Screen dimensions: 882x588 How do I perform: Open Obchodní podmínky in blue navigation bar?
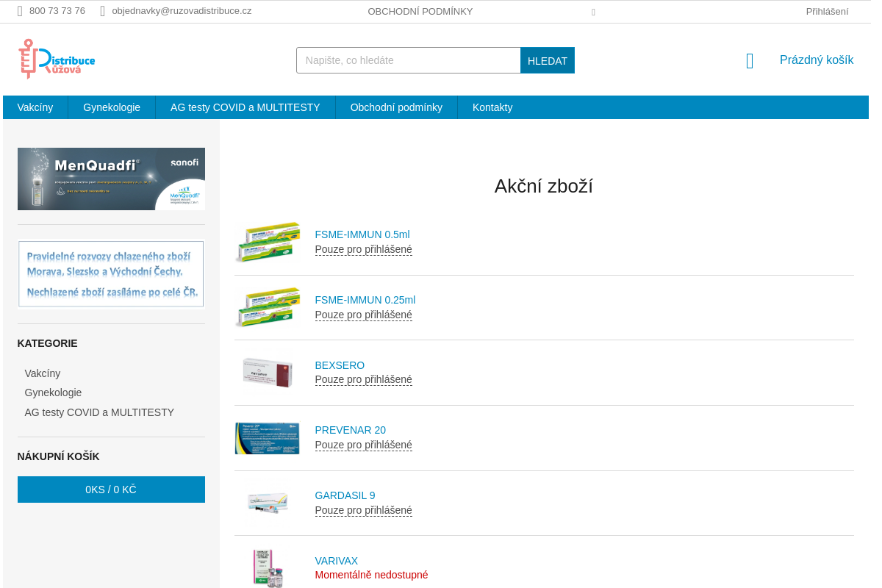tap(396, 107)
